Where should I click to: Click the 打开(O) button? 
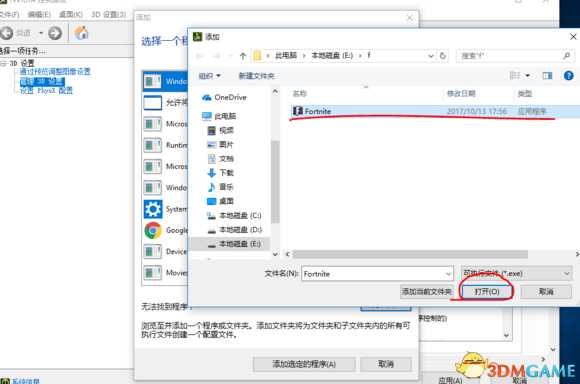pos(487,292)
